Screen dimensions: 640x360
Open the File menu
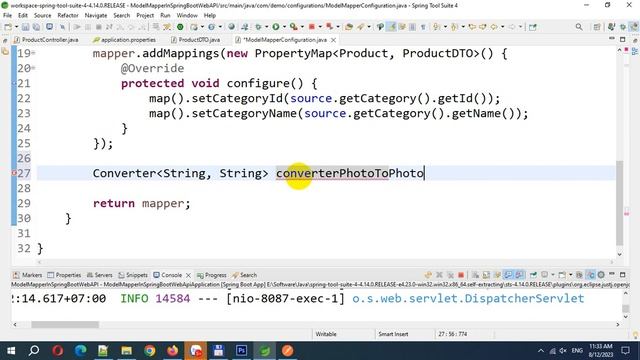7,16
